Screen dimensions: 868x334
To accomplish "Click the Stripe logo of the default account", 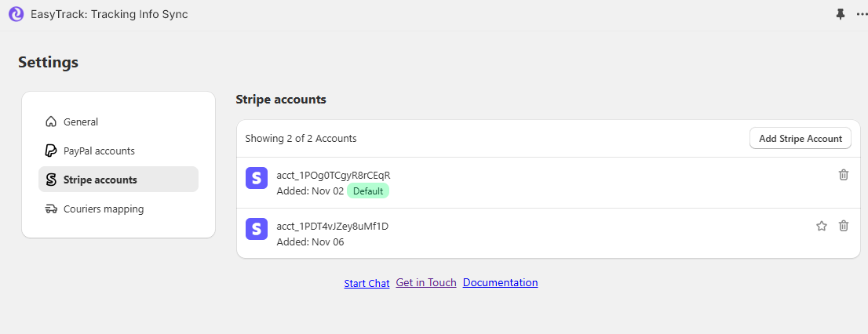I will pyautogui.click(x=257, y=178).
